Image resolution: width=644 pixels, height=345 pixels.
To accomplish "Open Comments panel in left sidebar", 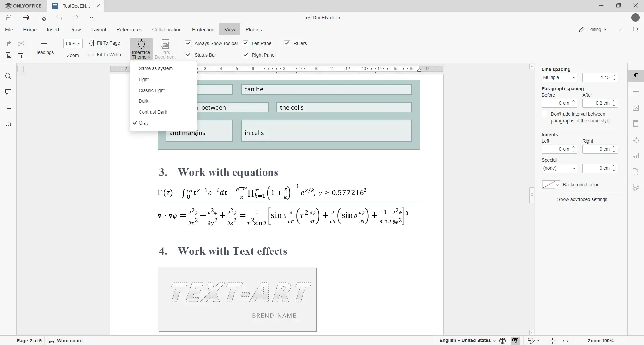I will pyautogui.click(x=8, y=92).
